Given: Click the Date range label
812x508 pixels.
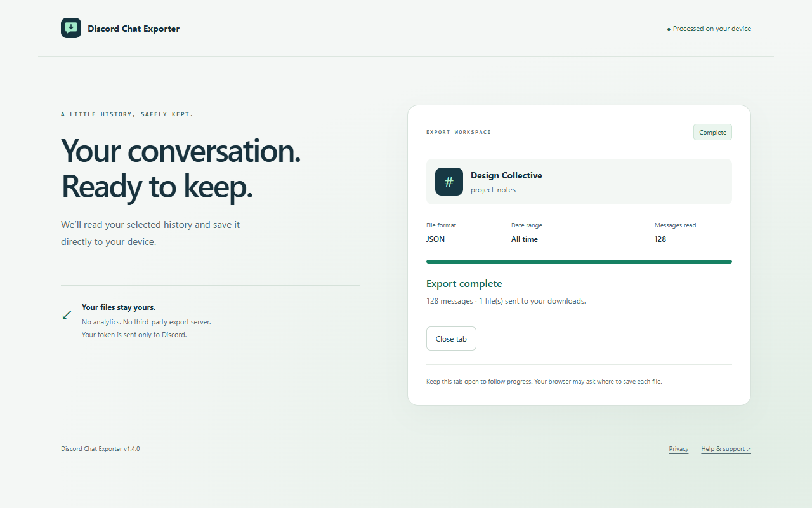Looking at the screenshot, I should click(x=527, y=225).
